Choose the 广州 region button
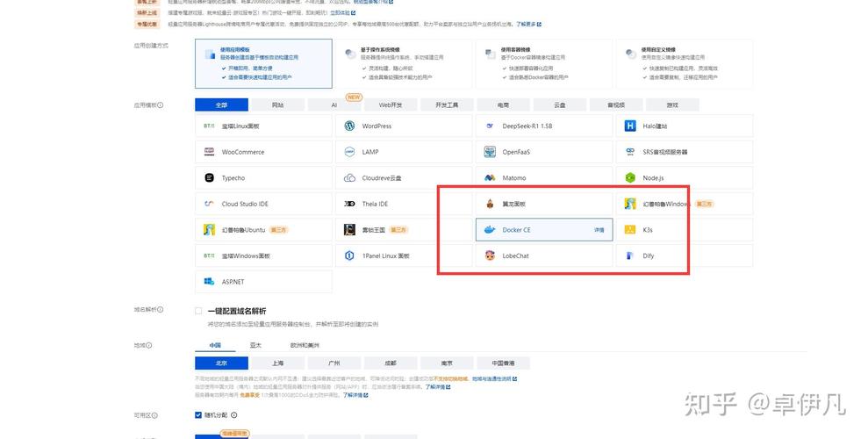Viewport: 868px width, 439px height. [x=334, y=363]
